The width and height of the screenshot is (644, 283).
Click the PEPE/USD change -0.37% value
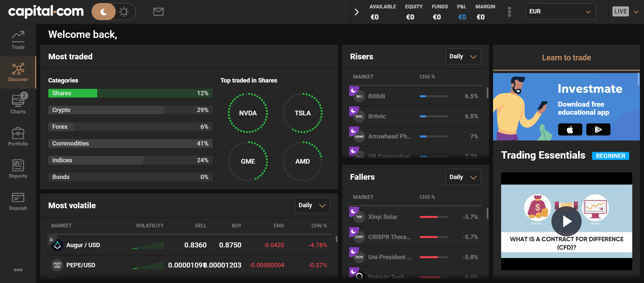coord(318,265)
